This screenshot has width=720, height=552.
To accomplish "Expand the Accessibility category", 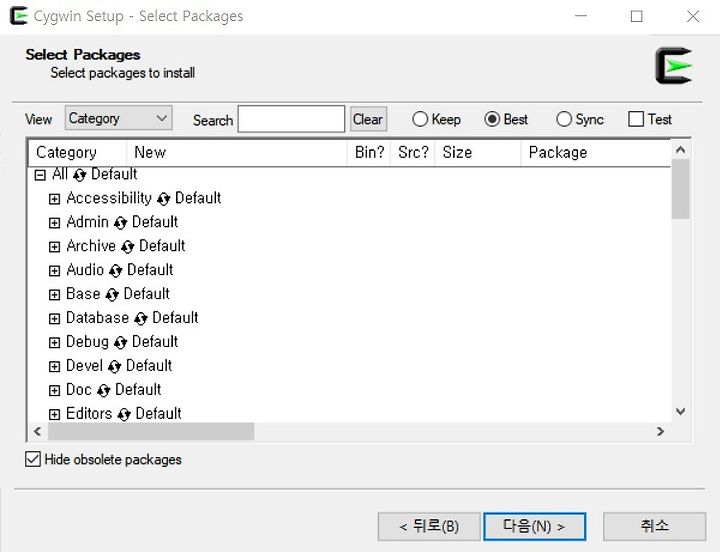I will click(54, 199).
